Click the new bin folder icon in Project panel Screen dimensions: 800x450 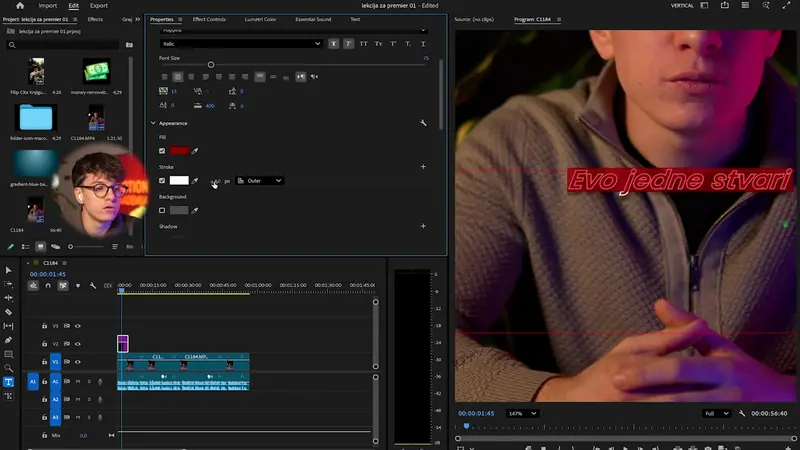[x=129, y=45]
